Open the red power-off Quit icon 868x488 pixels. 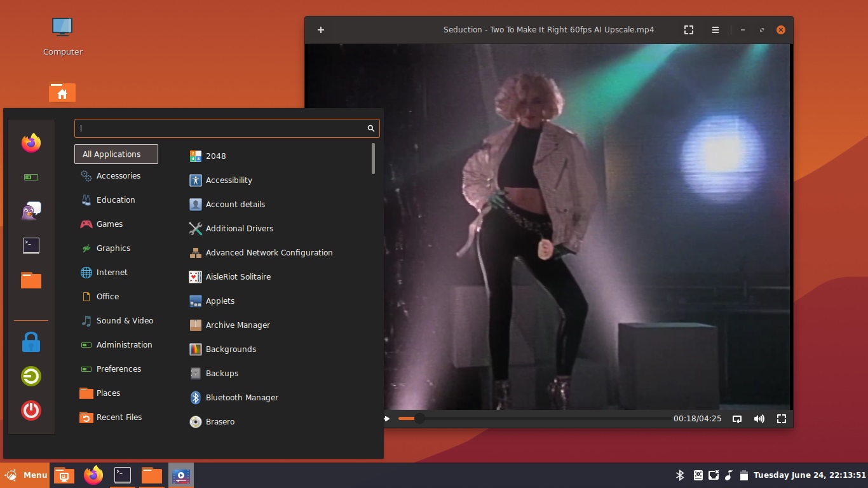click(31, 410)
